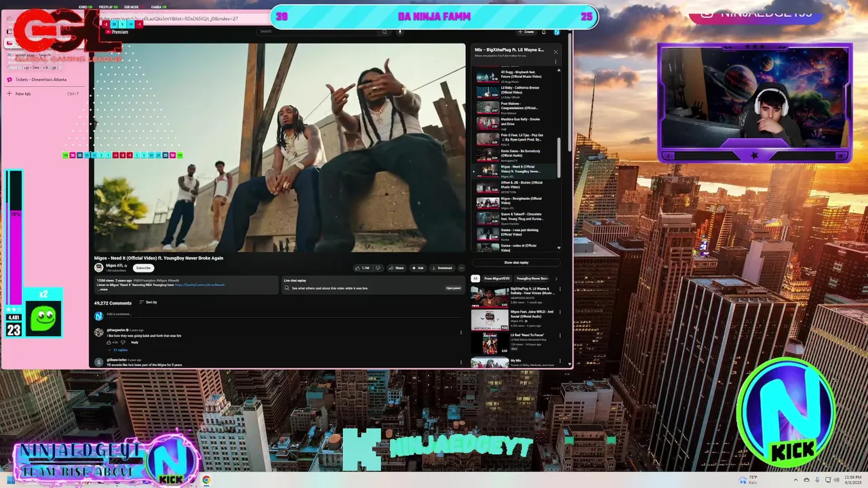Subscribe to Migos ATL channel
This screenshot has height=488, width=868.
tap(143, 268)
